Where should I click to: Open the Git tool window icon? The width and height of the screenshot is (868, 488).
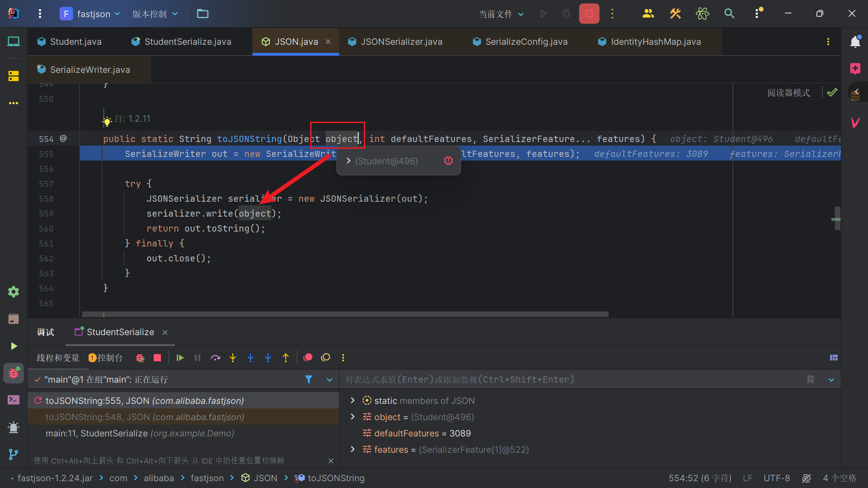point(14,454)
